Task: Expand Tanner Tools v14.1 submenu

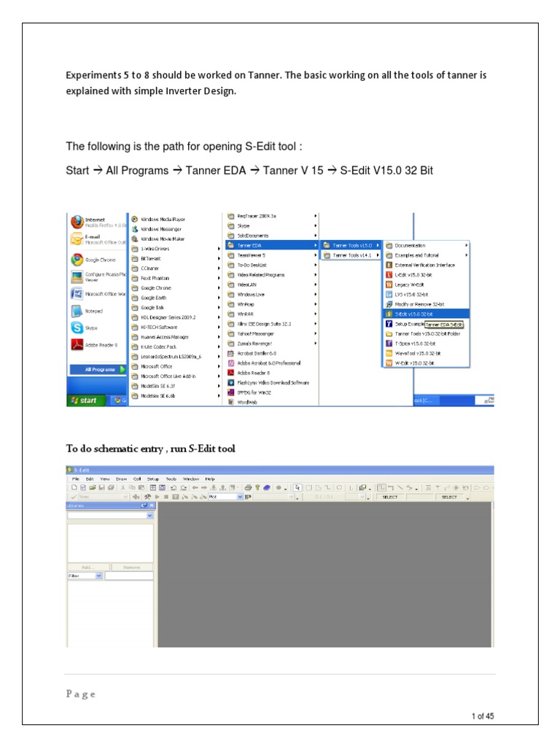Action: (351, 255)
